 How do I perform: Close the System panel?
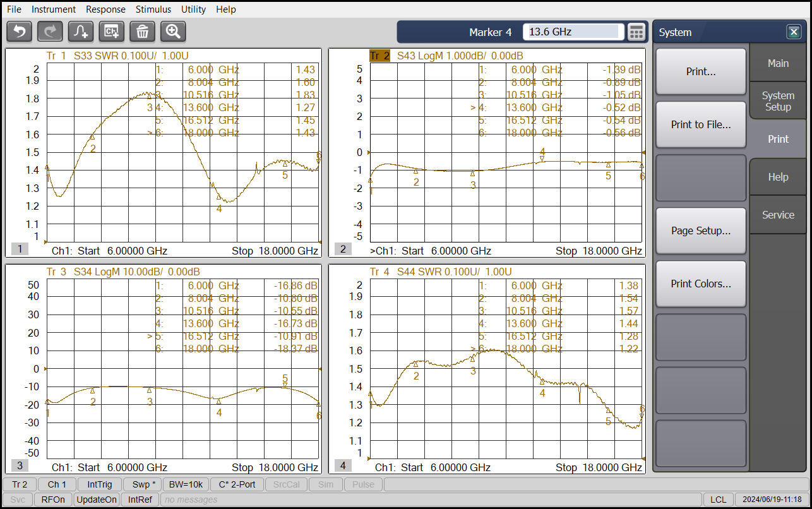point(794,32)
